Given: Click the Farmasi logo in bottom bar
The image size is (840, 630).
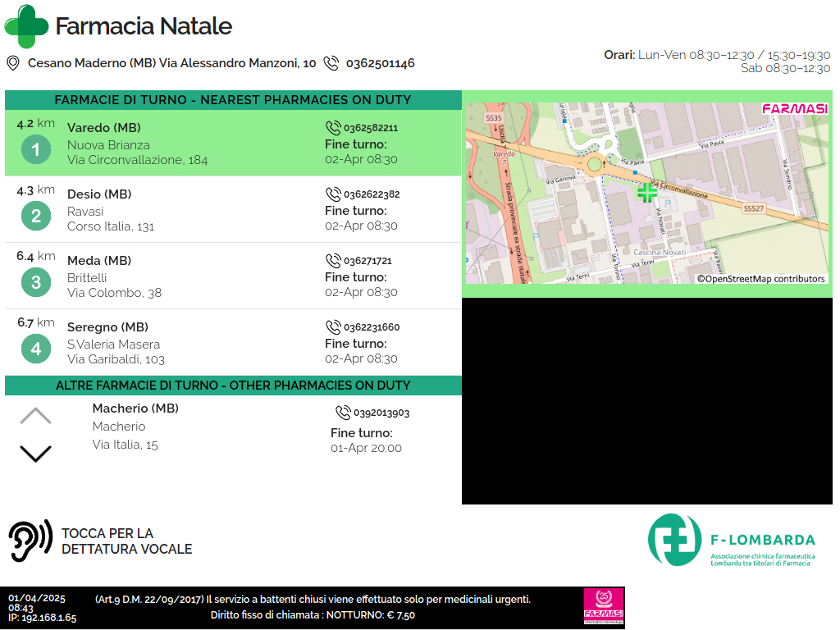Looking at the screenshot, I should pos(604,607).
